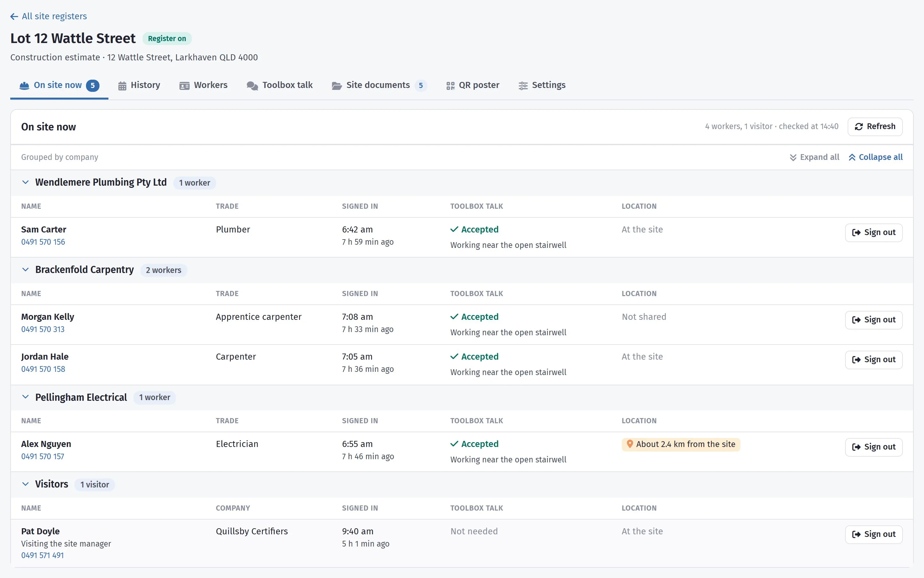924x578 pixels.
Task: Open the QR poster tab
Action: pos(473,85)
